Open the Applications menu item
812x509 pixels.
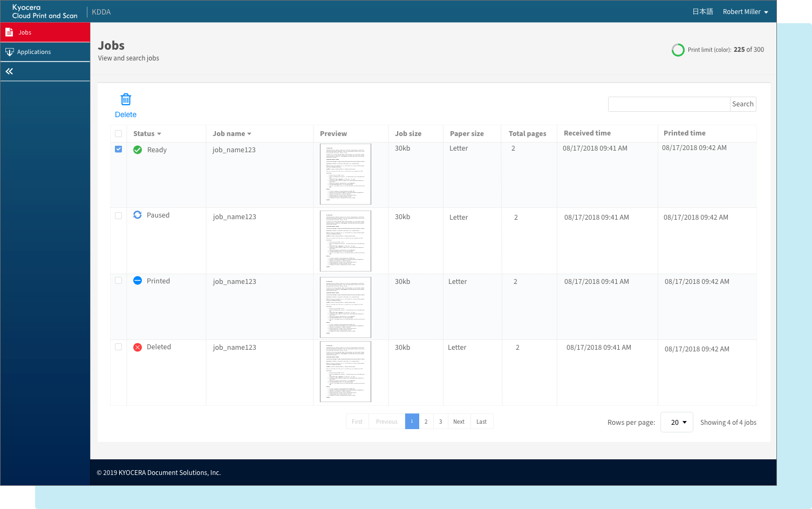45,52
